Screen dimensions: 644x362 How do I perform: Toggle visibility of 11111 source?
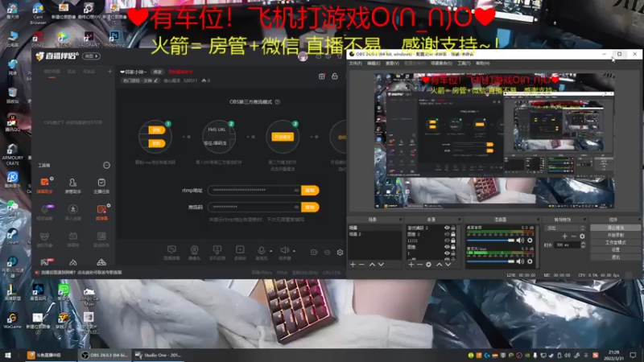pyautogui.click(x=447, y=241)
